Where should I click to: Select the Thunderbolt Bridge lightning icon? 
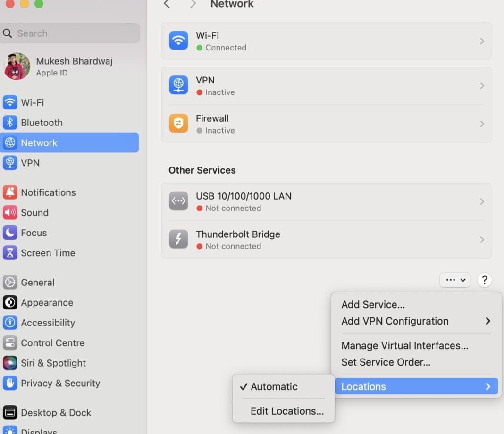pos(178,239)
